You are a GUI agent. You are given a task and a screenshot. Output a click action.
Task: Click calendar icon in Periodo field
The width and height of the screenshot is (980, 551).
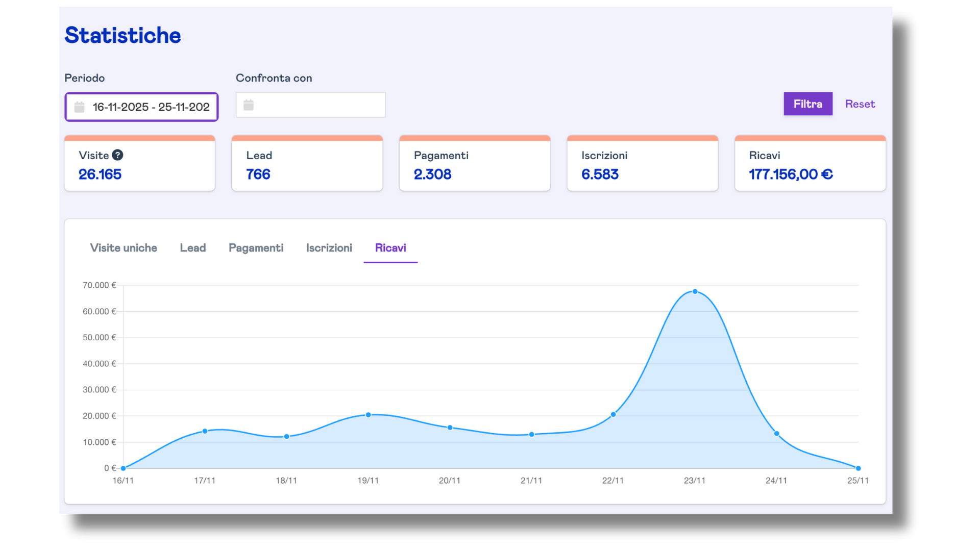[x=80, y=107]
